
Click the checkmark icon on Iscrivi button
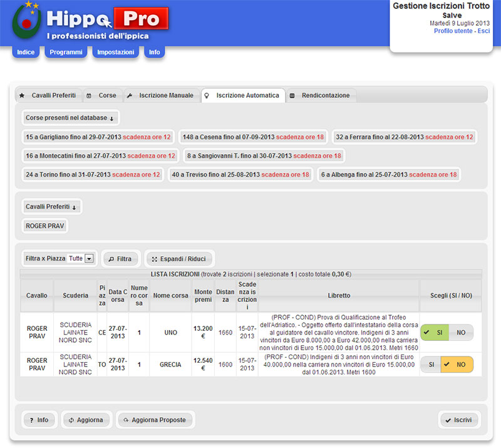point(447,420)
